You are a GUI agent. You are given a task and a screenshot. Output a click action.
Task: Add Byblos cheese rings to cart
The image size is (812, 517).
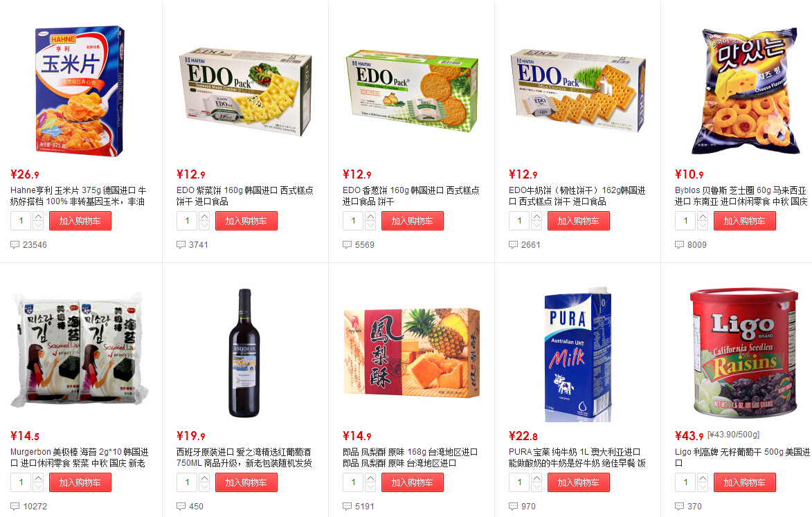click(745, 221)
